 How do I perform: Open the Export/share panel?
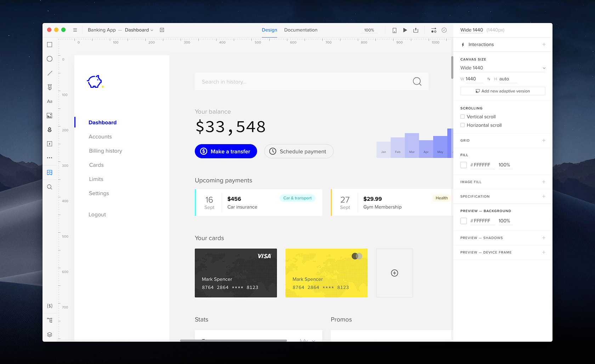pos(416,30)
